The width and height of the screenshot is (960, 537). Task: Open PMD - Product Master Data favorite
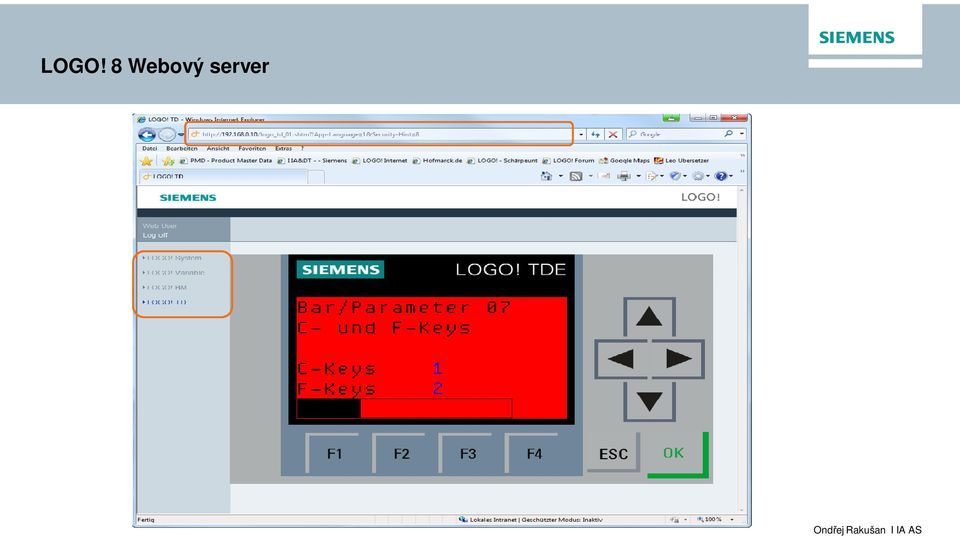[x=226, y=160]
